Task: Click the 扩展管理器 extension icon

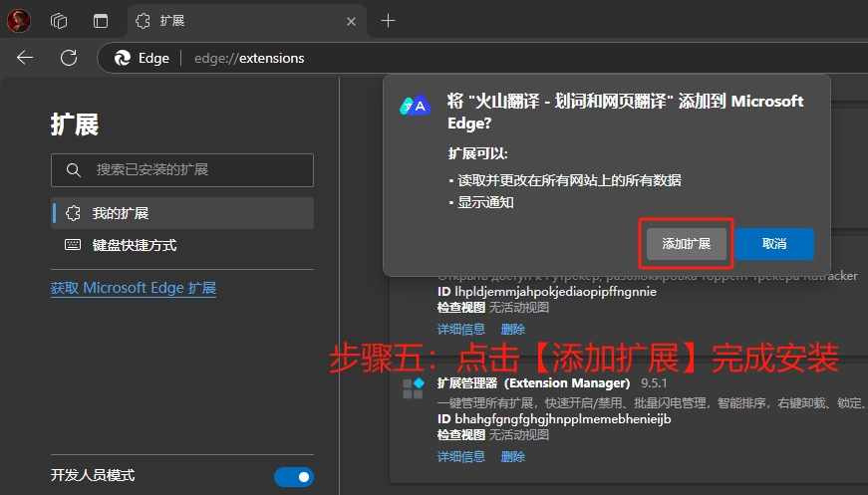Action: tap(413, 388)
